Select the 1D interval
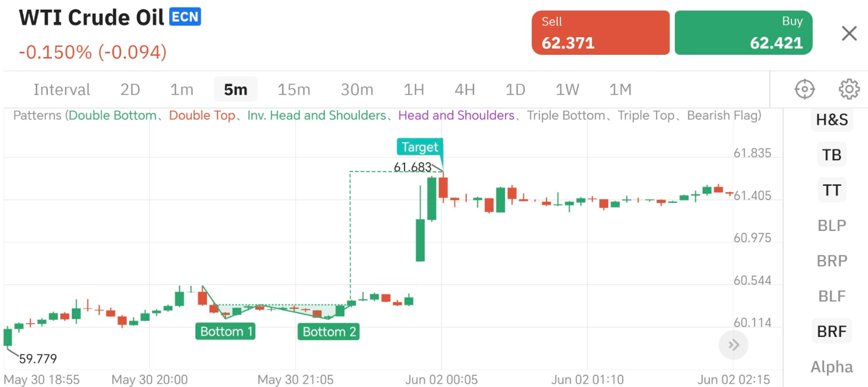 tap(515, 89)
